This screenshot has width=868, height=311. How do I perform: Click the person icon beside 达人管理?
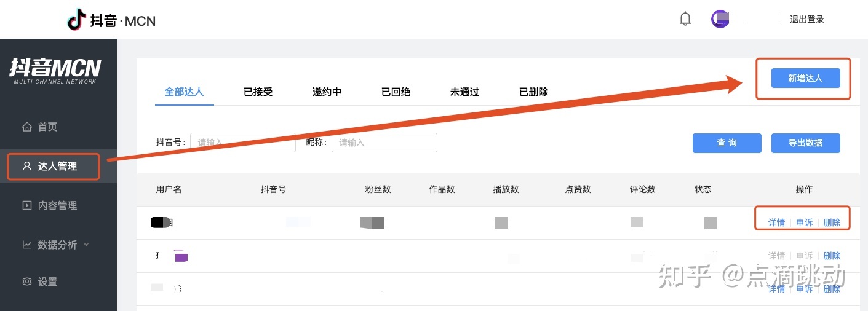coord(27,166)
